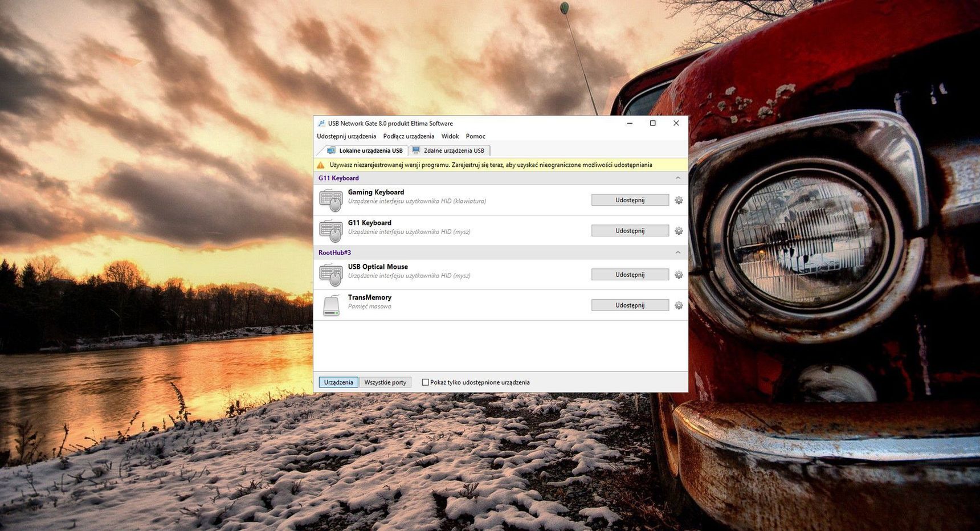The width and height of the screenshot is (980, 531).
Task: Open the 'Podłącz urządzenia' menu
Action: [409, 136]
